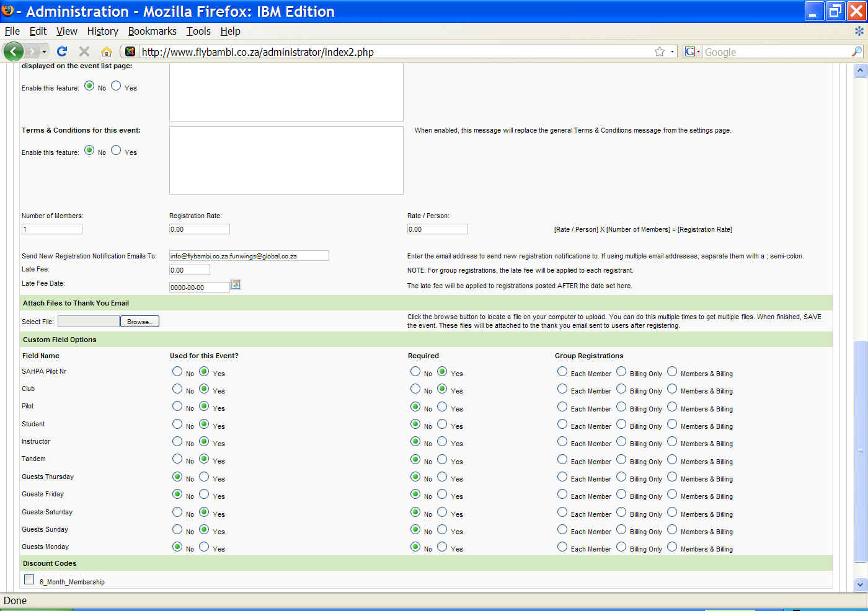
Task: Set Guests Thursday used for event to Yes
Action: tap(204, 477)
